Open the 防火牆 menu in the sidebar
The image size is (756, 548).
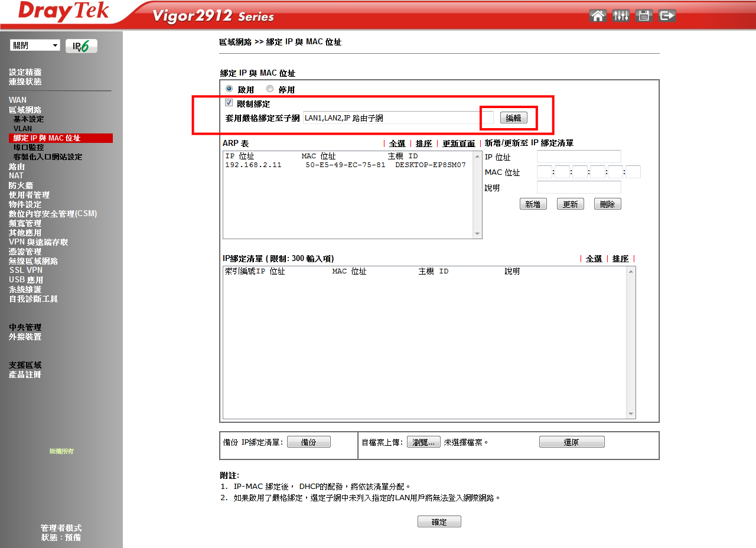click(x=22, y=185)
